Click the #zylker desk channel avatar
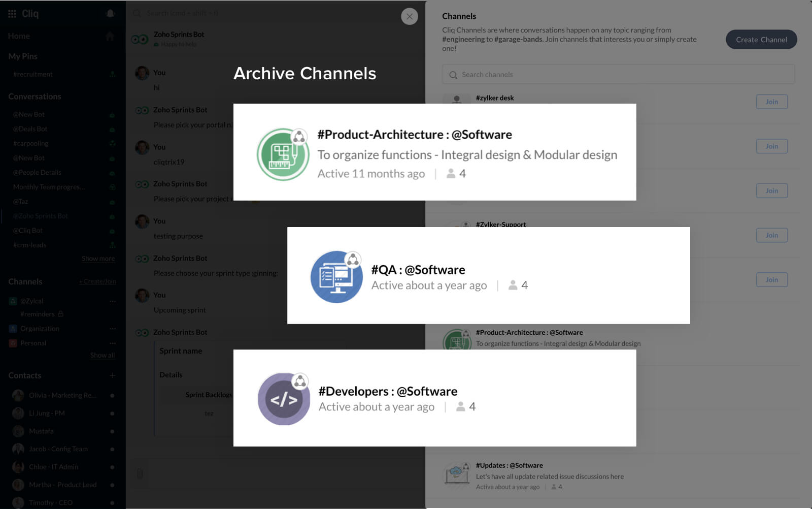Image resolution: width=812 pixels, height=509 pixels. pos(457,99)
